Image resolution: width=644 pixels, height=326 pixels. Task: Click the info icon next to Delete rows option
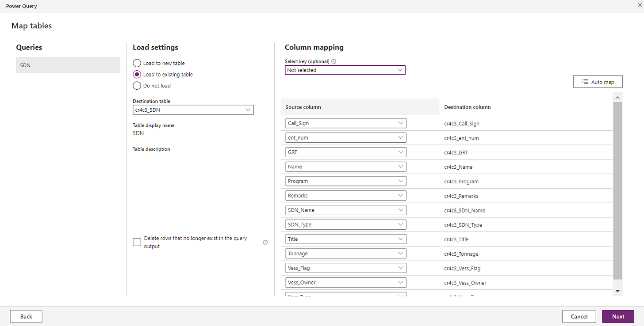click(x=265, y=242)
